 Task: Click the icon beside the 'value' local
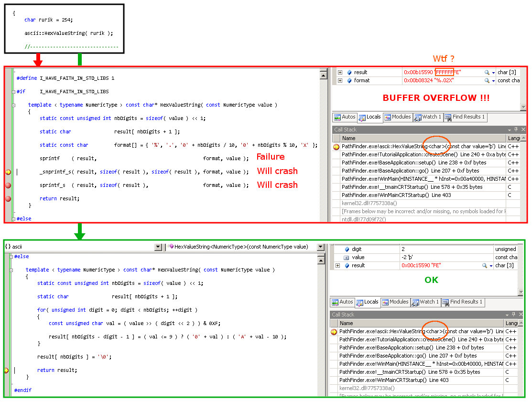pos(347,258)
